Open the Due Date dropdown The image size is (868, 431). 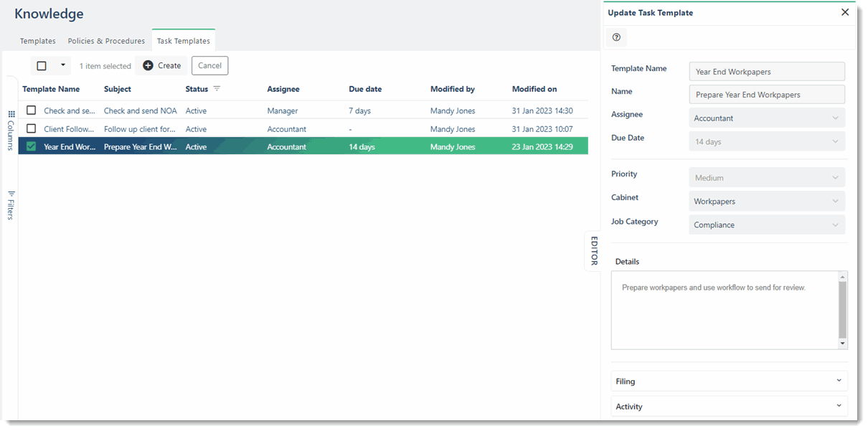point(767,141)
